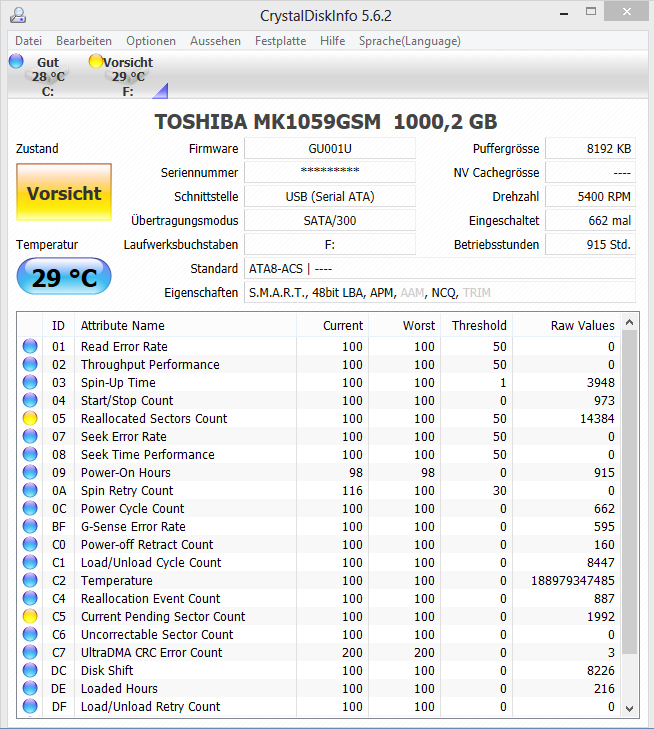
Task: Open the Bearbeiten menu
Action: (84, 41)
